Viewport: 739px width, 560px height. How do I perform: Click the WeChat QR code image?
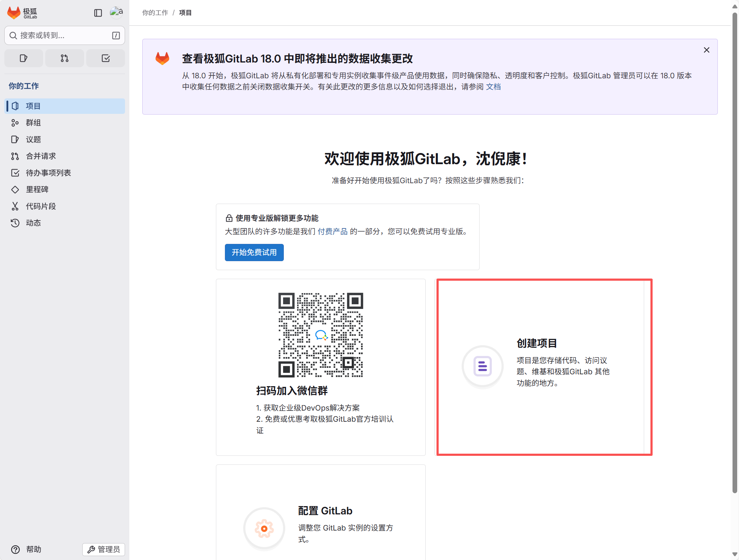pyautogui.click(x=321, y=335)
